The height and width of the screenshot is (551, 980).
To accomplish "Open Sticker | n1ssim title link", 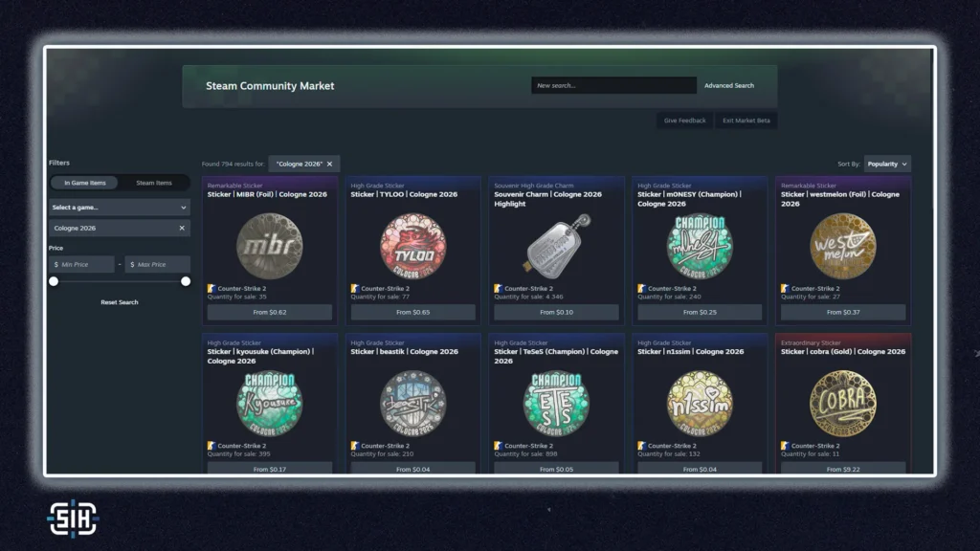I will tap(691, 352).
